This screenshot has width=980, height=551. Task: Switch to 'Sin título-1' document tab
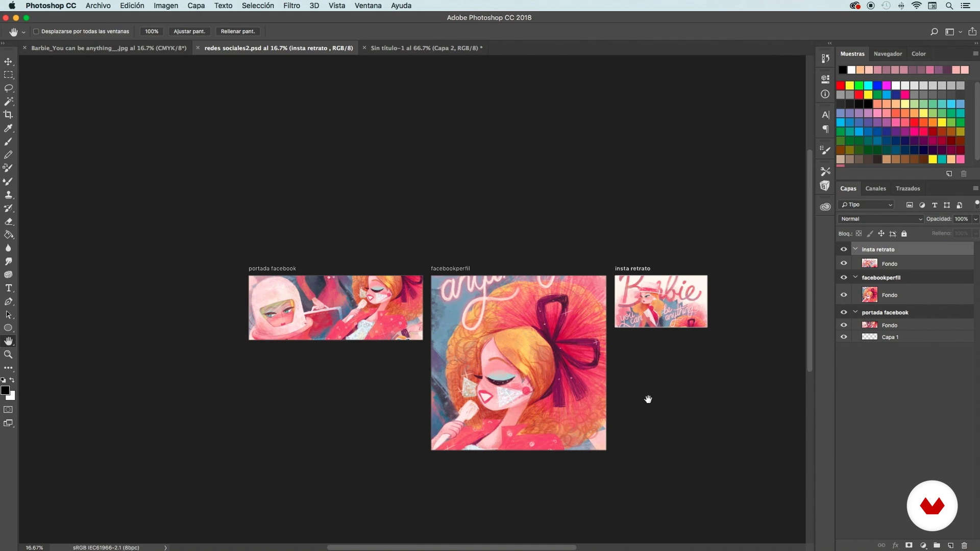click(426, 48)
